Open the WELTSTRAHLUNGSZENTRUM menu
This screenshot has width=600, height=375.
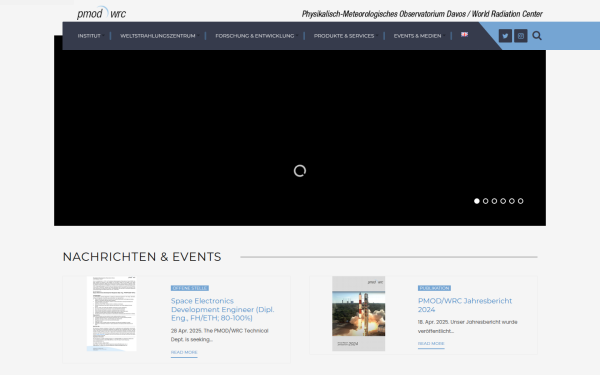[159, 36]
